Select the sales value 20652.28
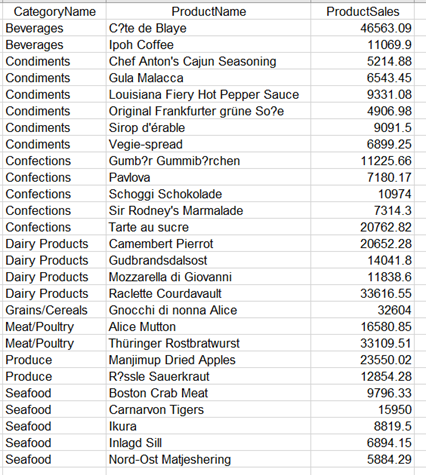Screen dimensions: 426x475 (362, 244)
